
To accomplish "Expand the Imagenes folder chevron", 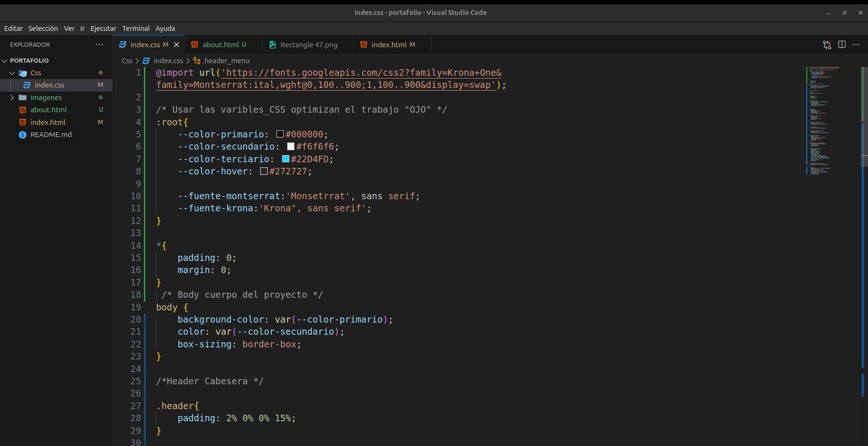I will [x=12, y=97].
